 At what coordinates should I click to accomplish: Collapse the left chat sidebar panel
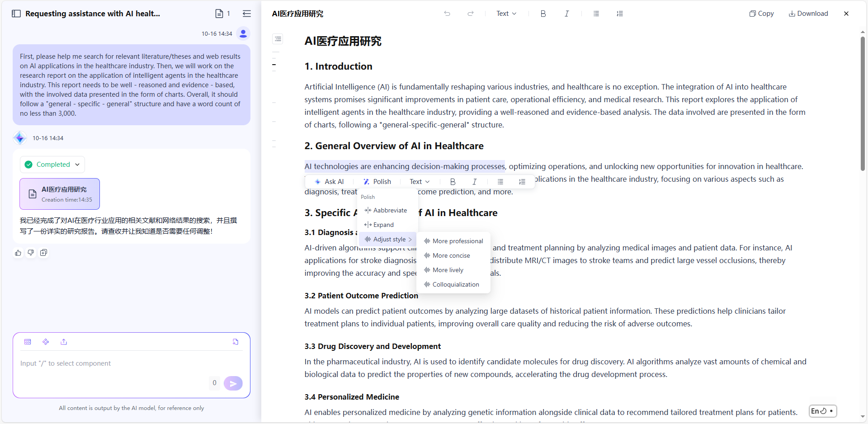point(16,14)
